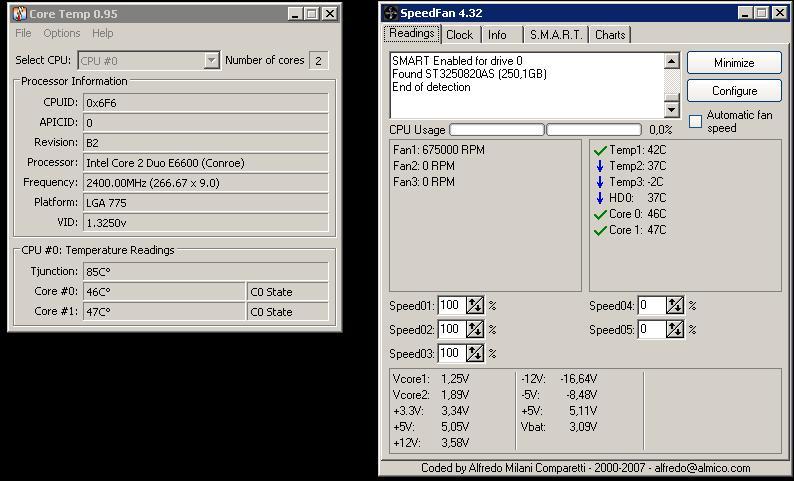Click the green checkmark beside Core 1

click(600, 230)
